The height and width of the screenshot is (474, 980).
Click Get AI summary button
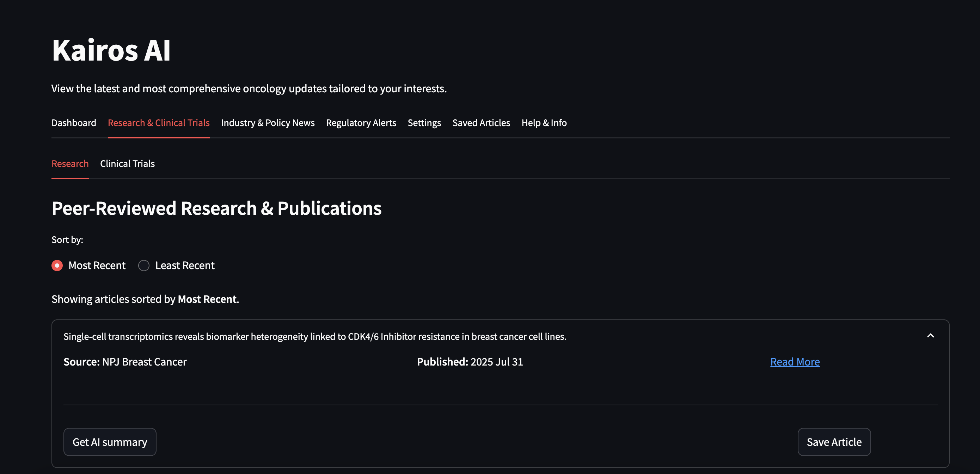[x=110, y=442]
